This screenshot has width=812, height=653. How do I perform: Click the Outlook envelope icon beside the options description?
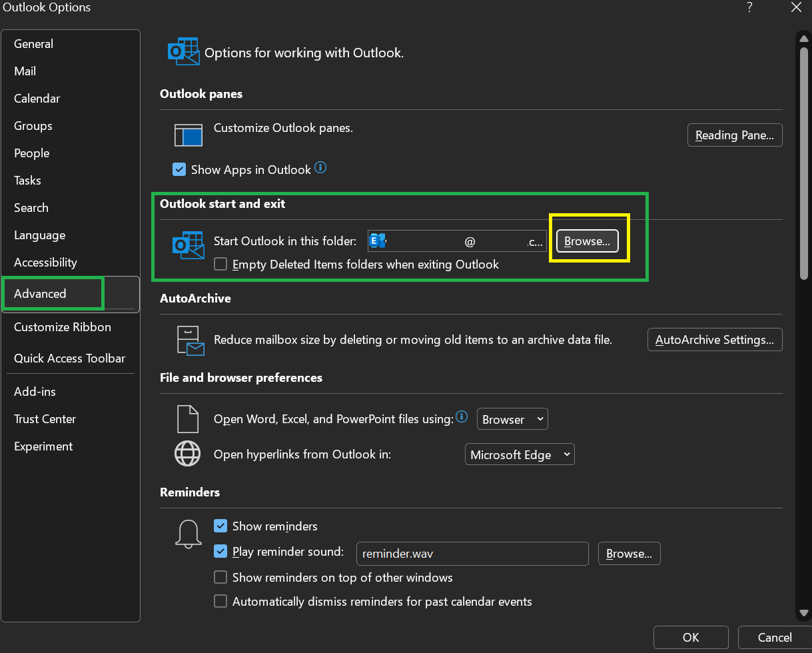pos(183,51)
